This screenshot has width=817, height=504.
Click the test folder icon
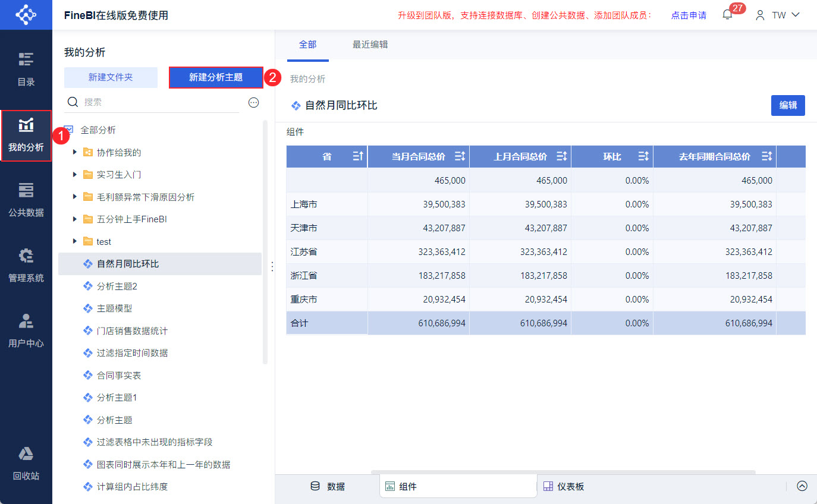[x=88, y=242]
